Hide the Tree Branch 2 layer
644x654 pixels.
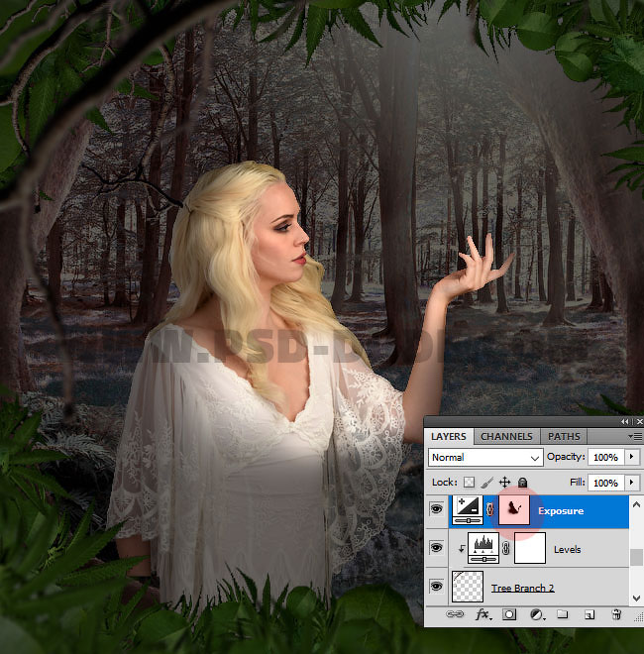(437, 587)
